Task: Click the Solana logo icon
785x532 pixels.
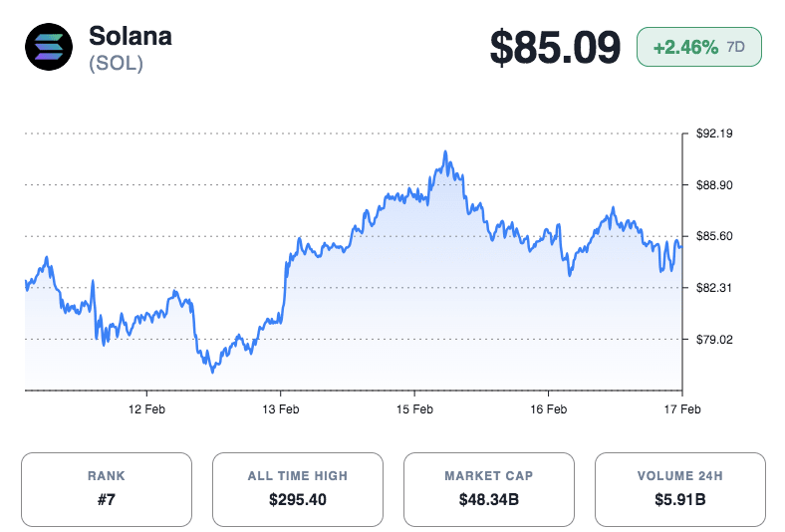Action: 48,47
